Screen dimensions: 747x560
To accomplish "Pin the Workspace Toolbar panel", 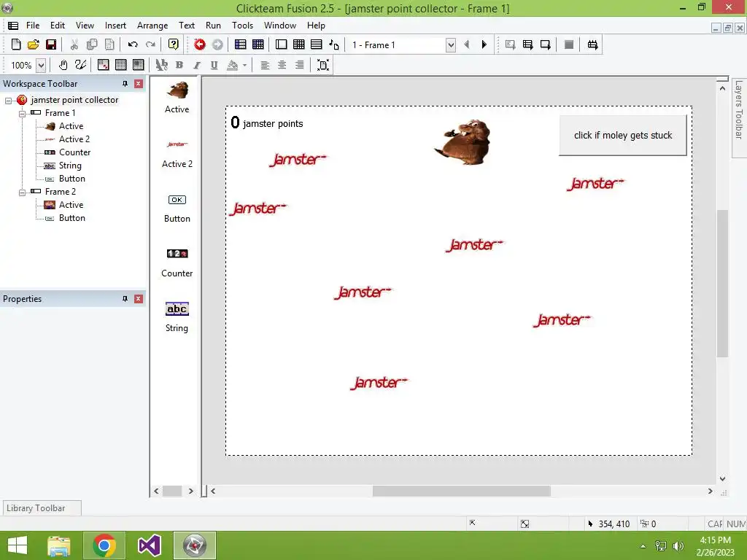I will pyautogui.click(x=125, y=84).
